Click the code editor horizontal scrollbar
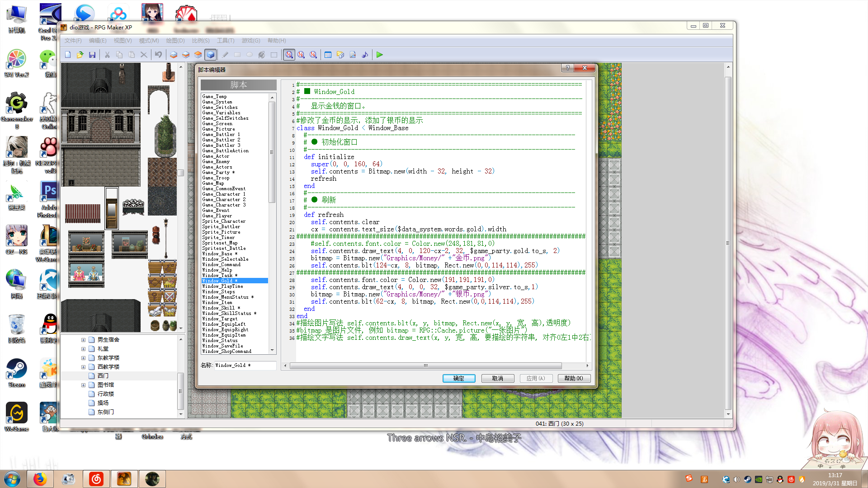Image resolution: width=868 pixels, height=488 pixels. tap(425, 366)
